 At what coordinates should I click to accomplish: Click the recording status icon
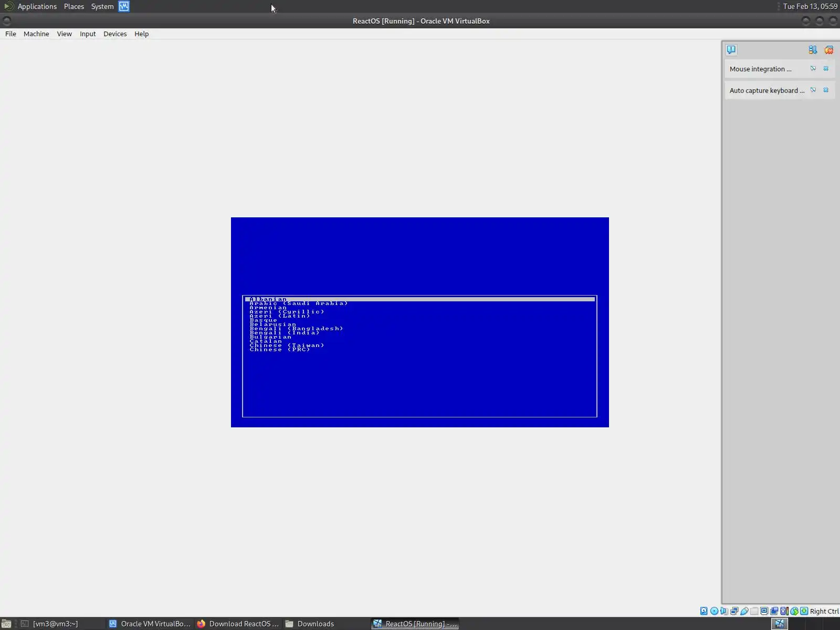click(774, 611)
